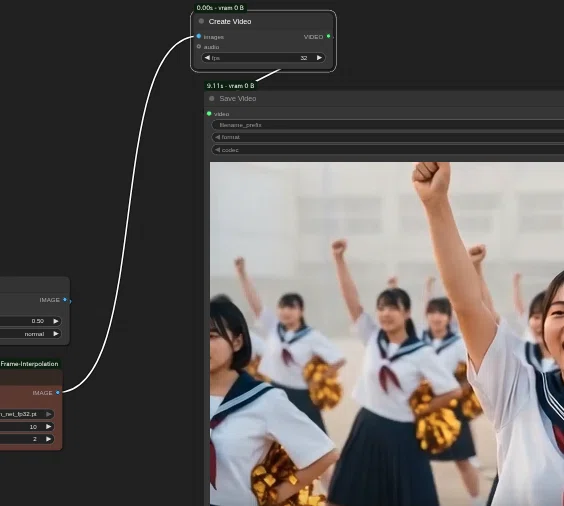Click the audio input socket on Create Video
The image size is (564, 506).
tap(199, 46)
